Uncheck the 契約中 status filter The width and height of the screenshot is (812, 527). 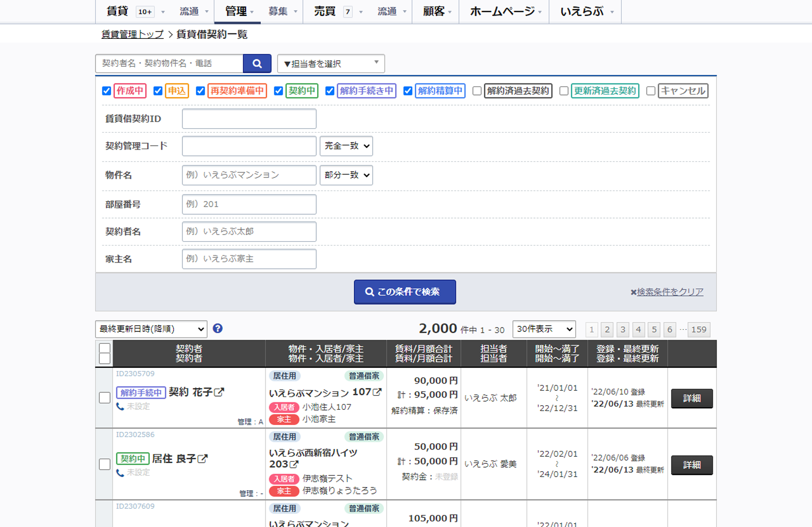point(278,91)
